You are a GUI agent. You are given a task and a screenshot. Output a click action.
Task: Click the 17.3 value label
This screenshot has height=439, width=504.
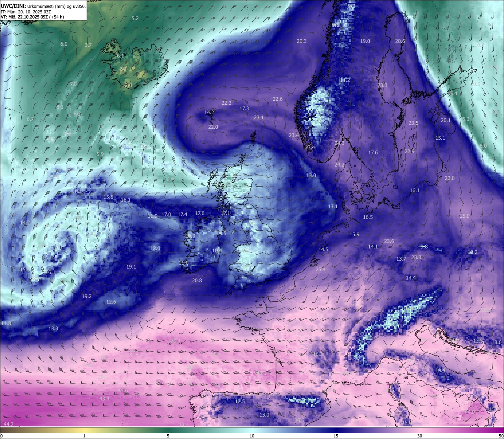point(244,109)
